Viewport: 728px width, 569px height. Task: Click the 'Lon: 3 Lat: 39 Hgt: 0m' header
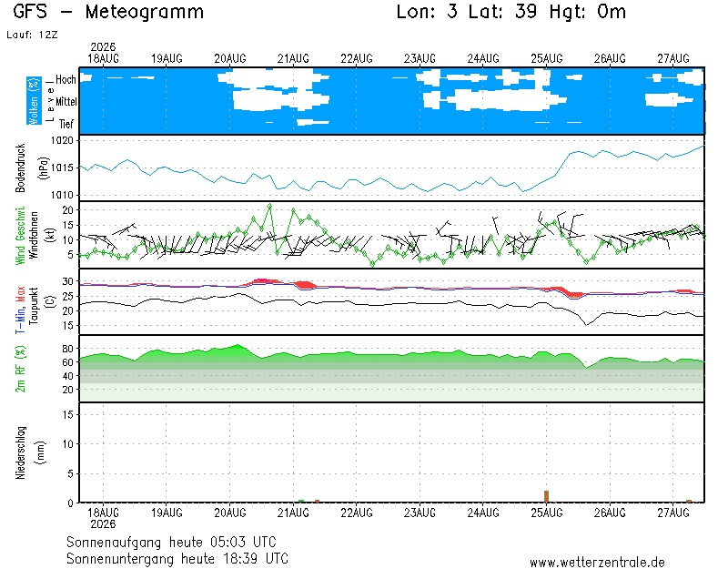(x=511, y=12)
